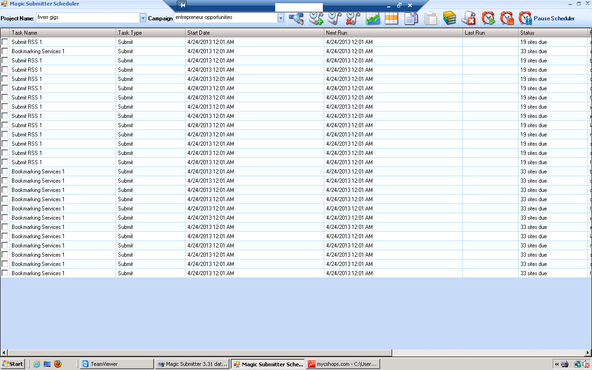Viewport: 592px width, 370px height.
Task: Click the blank field in the TeamViewer session bar
Action: point(299,7)
